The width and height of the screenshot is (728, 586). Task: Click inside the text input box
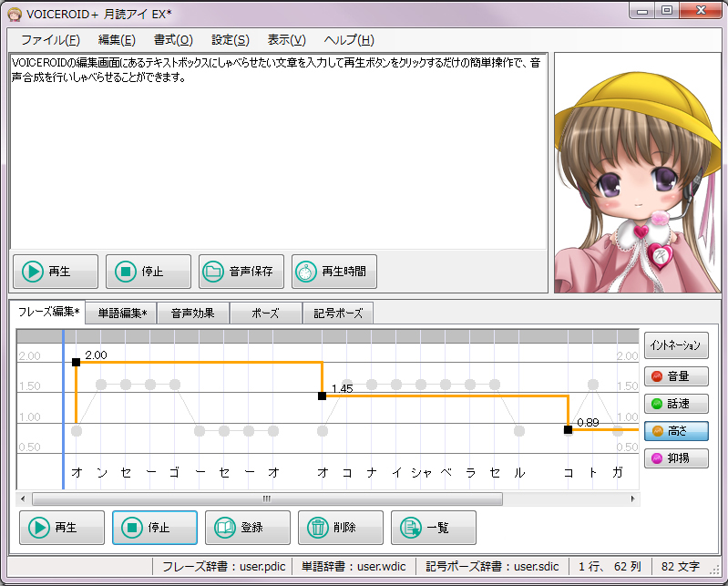pos(279,151)
